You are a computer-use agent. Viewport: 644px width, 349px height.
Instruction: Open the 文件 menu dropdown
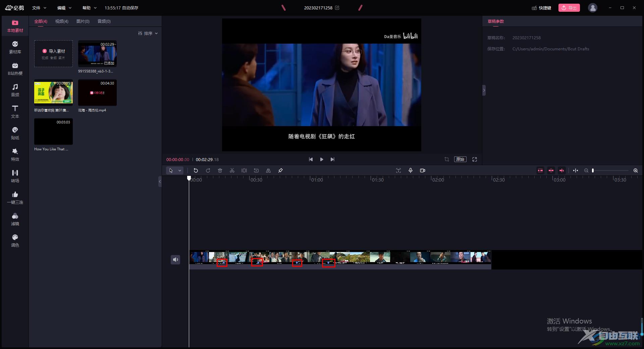click(39, 8)
